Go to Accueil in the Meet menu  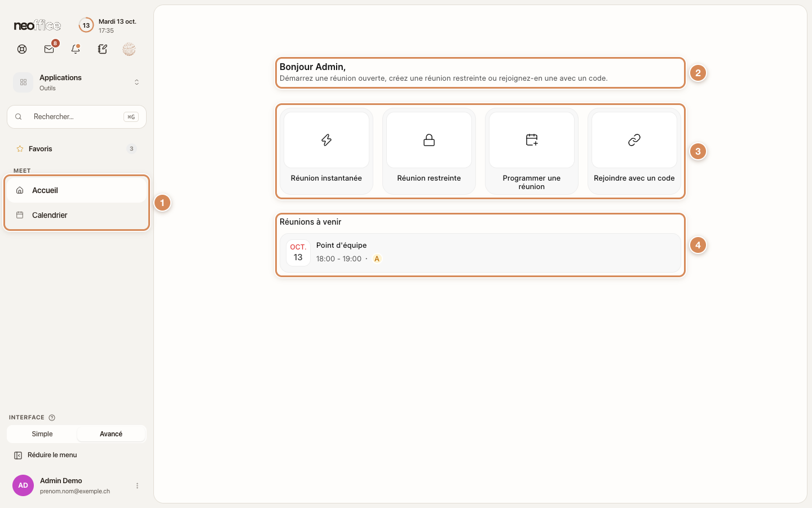pos(77,190)
